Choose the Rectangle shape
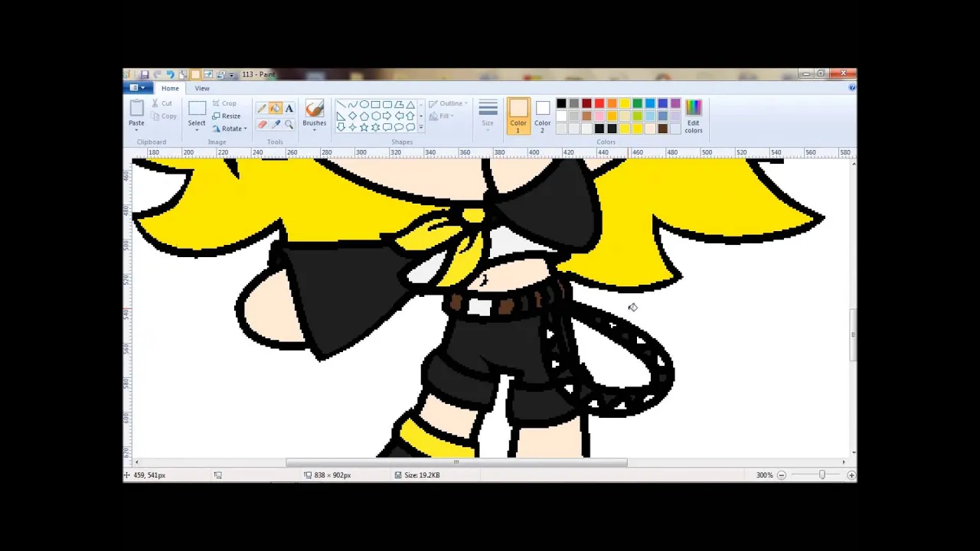This screenshot has height=551, width=980. (x=375, y=105)
